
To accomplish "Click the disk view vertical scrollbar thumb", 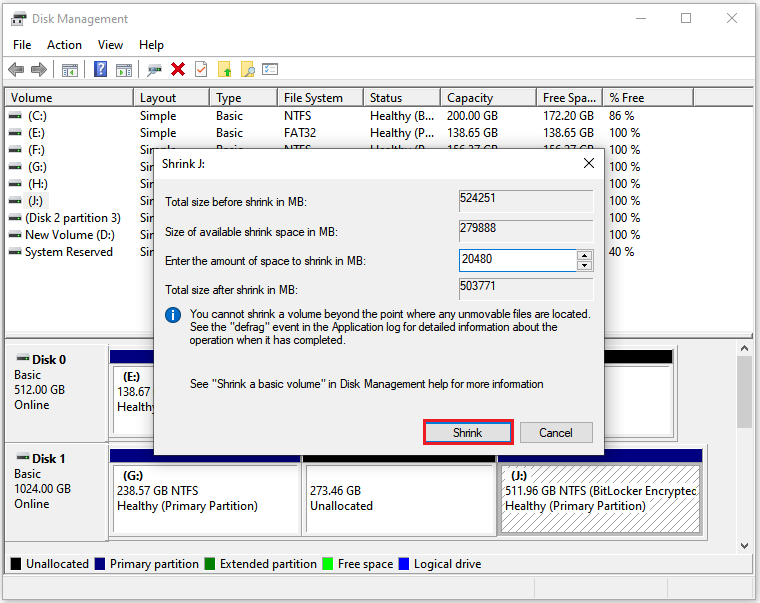I will 744,392.
